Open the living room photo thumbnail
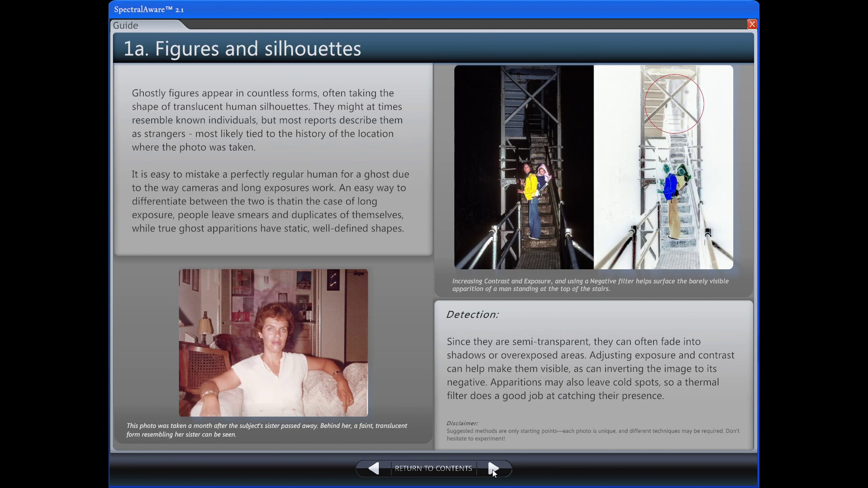 (273, 343)
